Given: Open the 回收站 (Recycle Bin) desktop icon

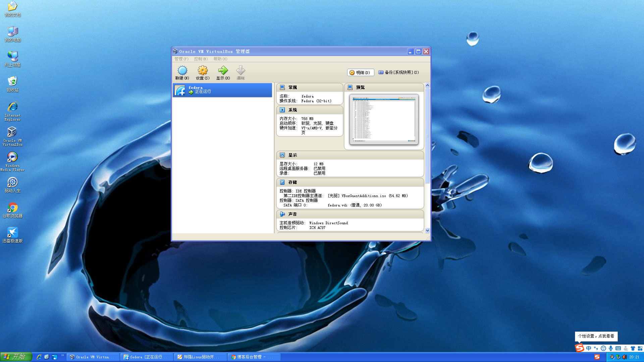Looking at the screenshot, I should click(12, 84).
